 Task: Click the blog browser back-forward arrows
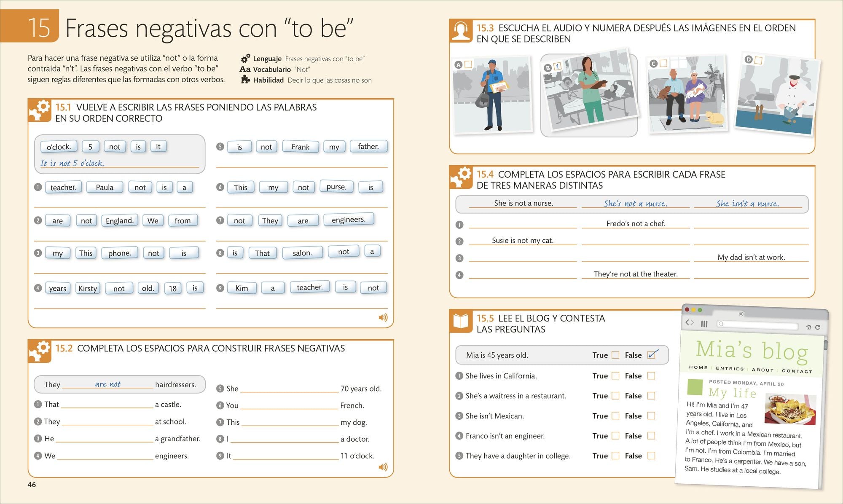click(690, 322)
